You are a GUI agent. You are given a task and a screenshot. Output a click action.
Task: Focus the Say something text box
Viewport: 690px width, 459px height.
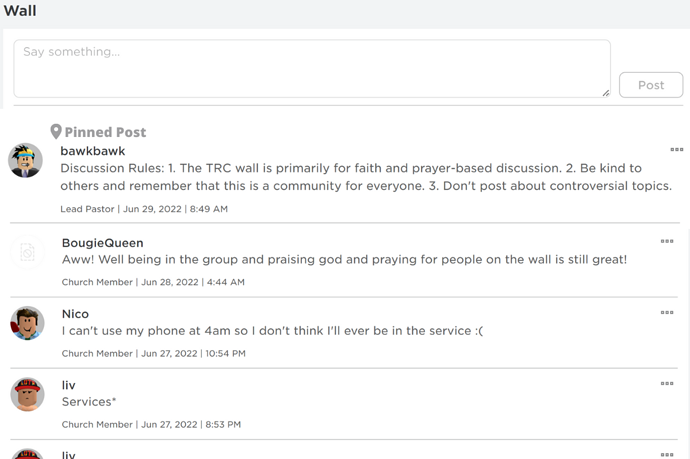click(312, 69)
